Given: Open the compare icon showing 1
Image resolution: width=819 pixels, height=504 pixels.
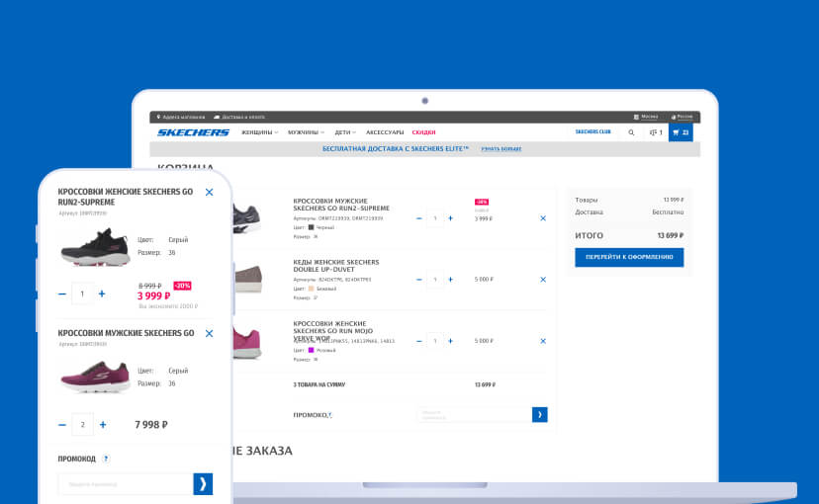Looking at the screenshot, I should [x=656, y=132].
